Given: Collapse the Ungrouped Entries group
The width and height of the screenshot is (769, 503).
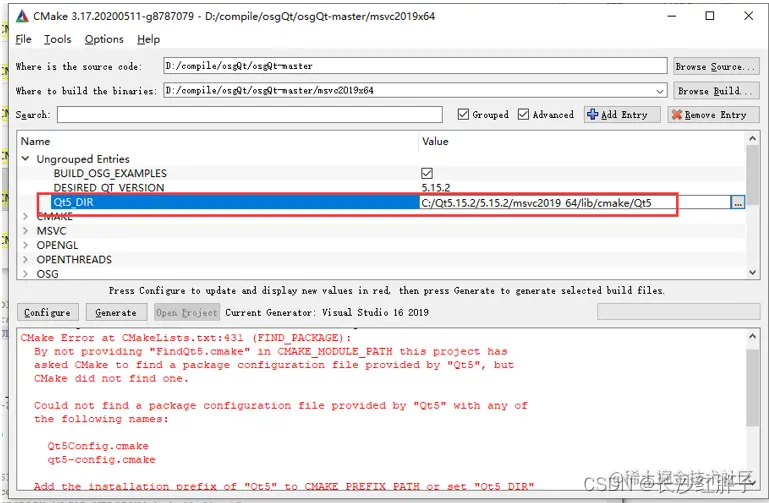Looking at the screenshot, I should pos(26,158).
